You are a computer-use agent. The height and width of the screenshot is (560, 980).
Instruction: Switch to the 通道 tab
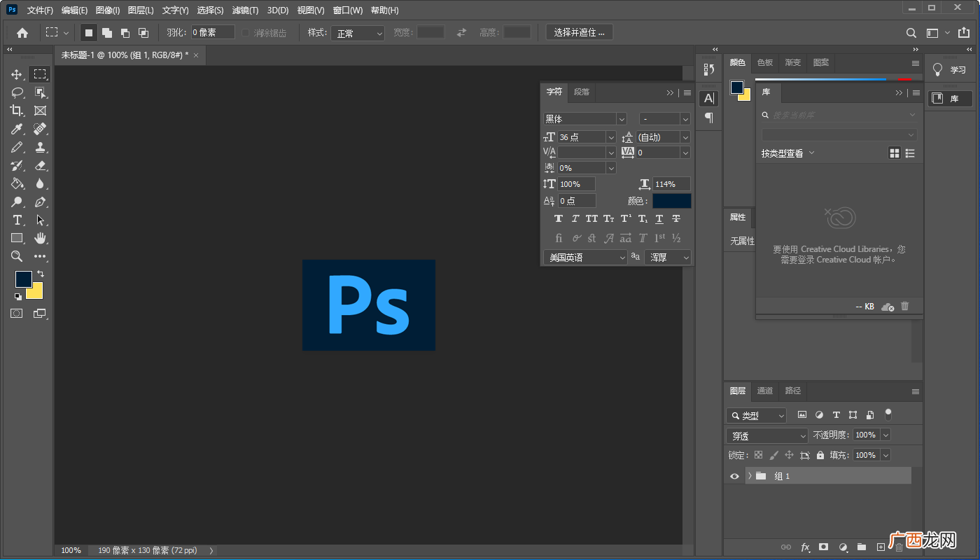[x=765, y=391]
